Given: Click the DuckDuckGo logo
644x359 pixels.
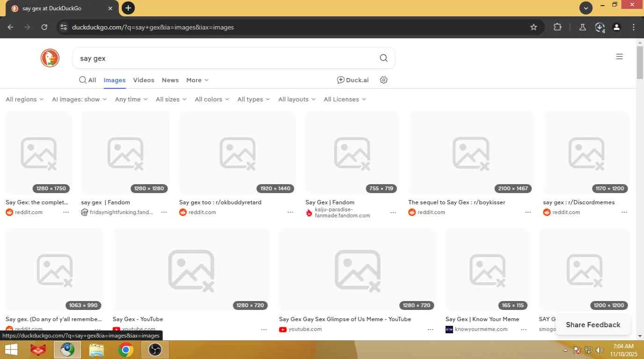Looking at the screenshot, I should point(50,58).
